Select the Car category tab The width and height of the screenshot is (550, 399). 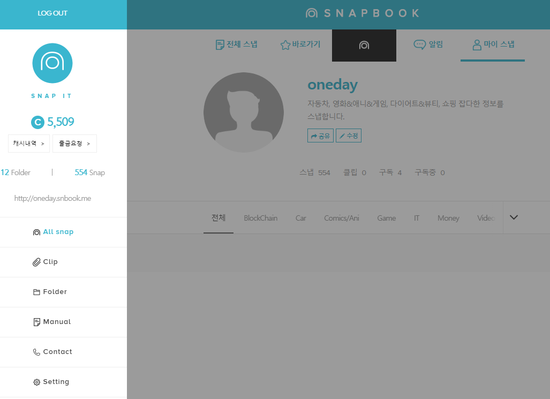point(301,218)
